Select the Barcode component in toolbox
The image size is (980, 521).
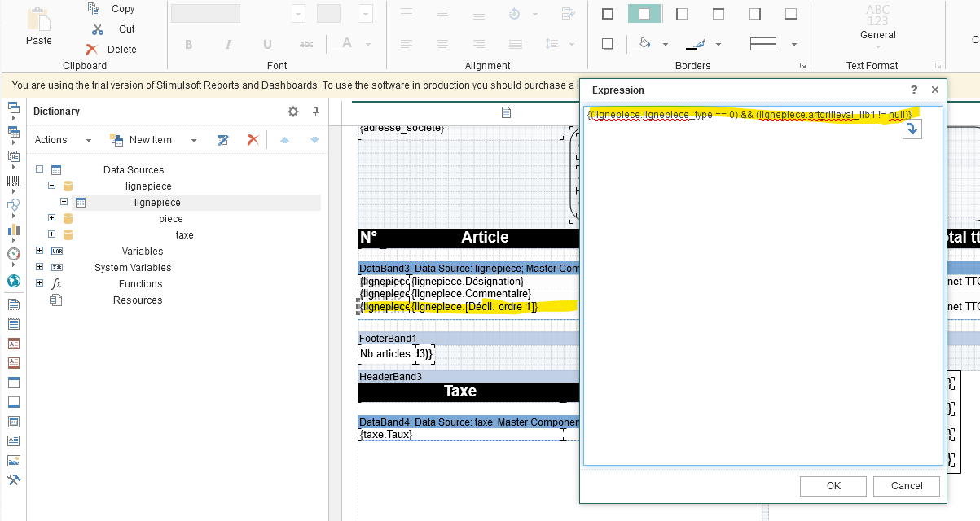tap(13, 181)
